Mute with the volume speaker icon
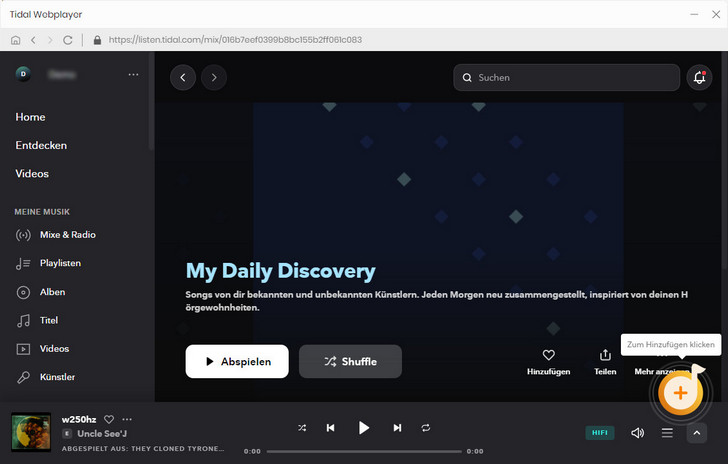This screenshot has height=464, width=728. pos(637,433)
